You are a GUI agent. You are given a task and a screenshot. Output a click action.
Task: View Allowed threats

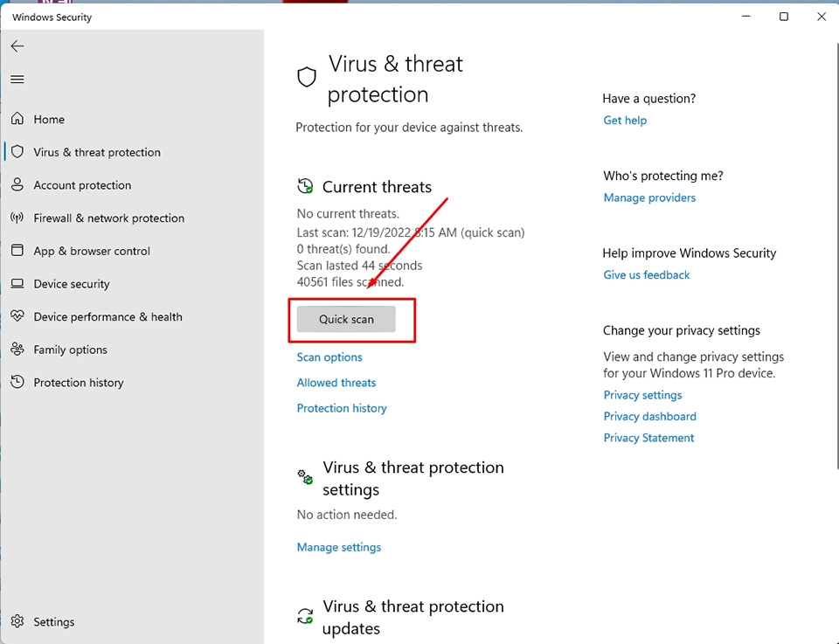point(336,383)
